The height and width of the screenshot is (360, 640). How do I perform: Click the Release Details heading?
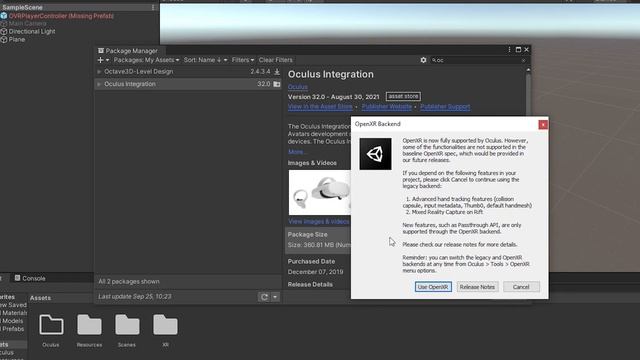tap(310, 284)
